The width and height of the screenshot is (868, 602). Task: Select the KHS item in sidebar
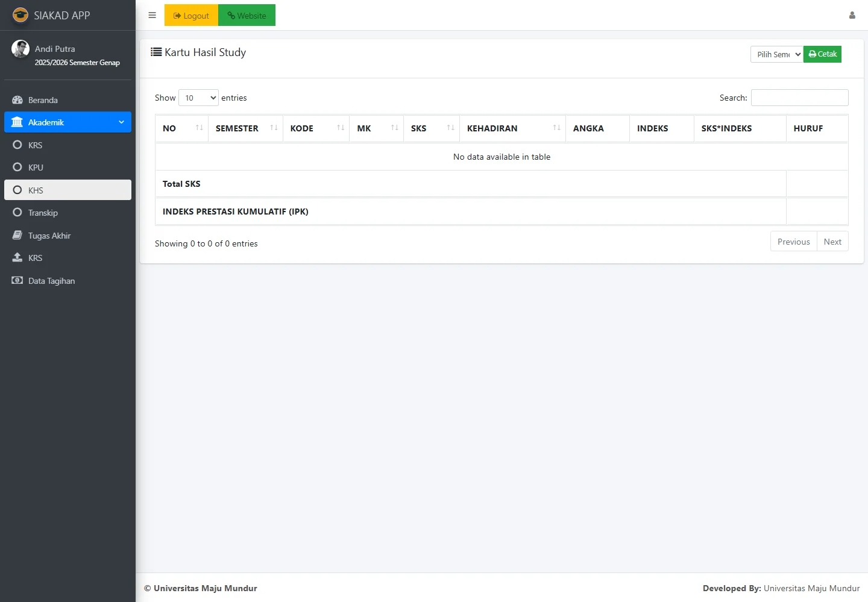(x=36, y=190)
